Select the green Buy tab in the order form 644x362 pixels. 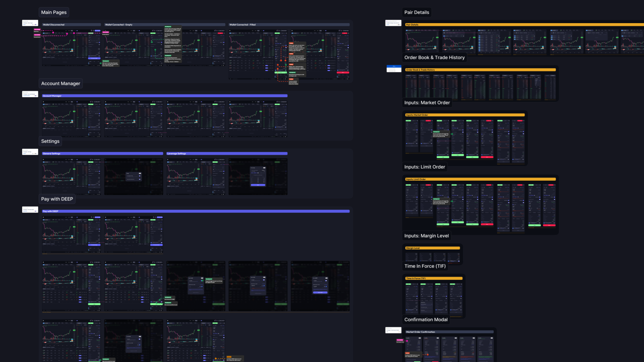tap(408, 121)
